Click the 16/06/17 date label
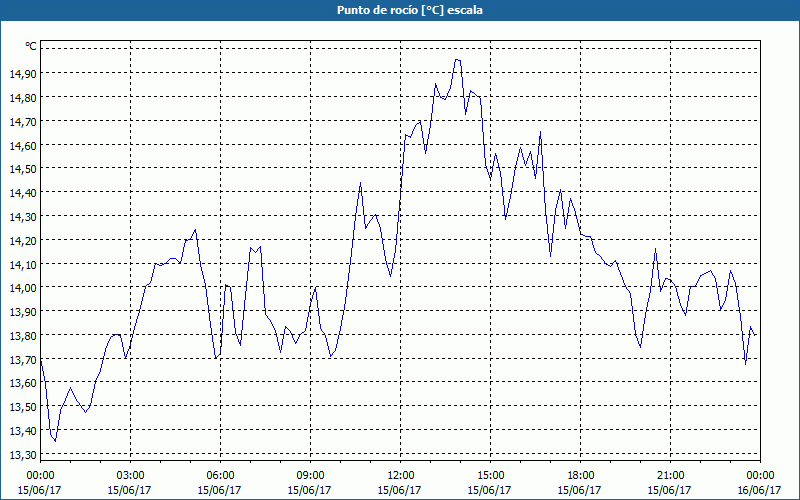Screen dimensions: 800x500 coord(759,490)
